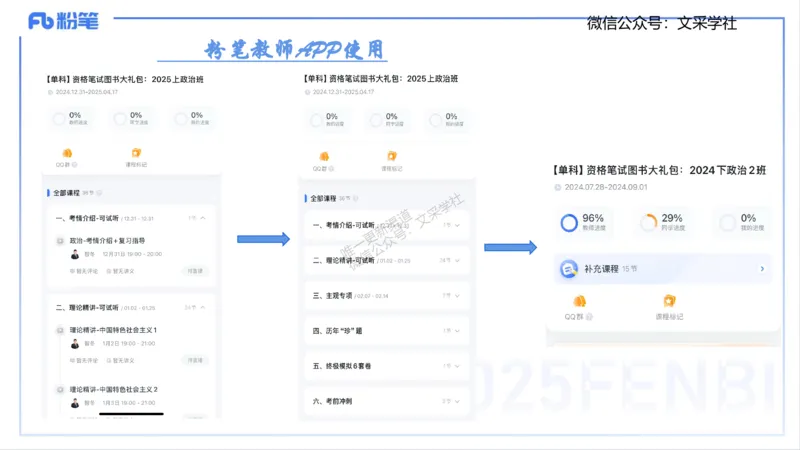Open the QQ群 icon in the middle phone panel
This screenshot has width=800, height=450.
pos(324,156)
